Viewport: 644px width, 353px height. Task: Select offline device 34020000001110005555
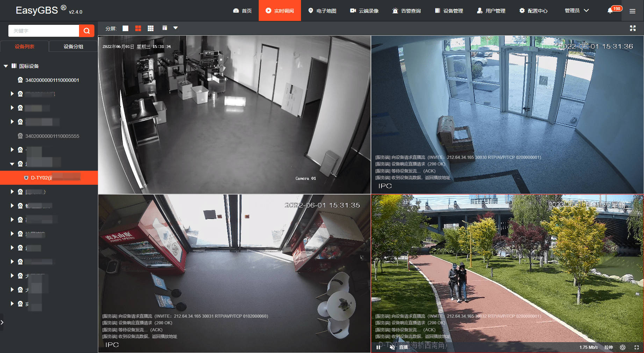52,136
